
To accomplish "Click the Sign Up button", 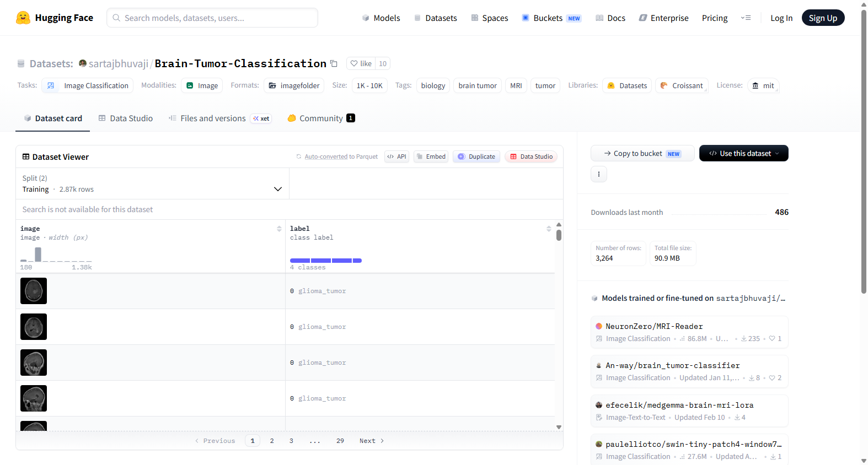I will [823, 18].
